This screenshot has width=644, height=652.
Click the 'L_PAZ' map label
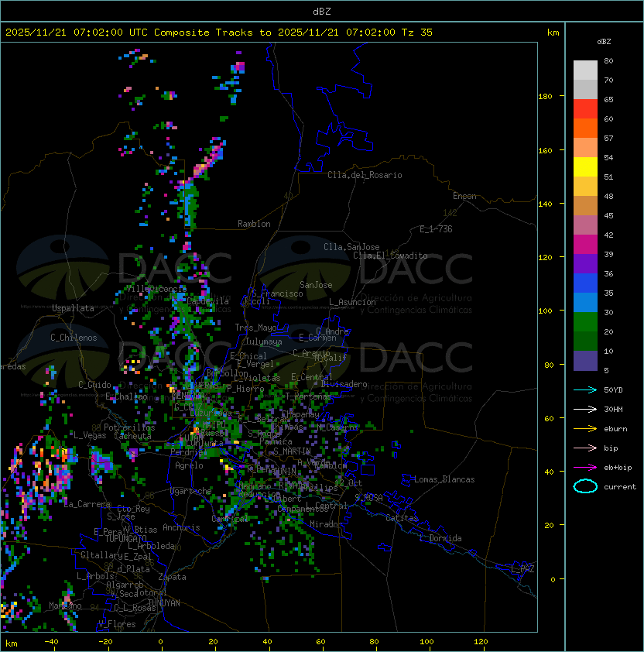coord(522,569)
